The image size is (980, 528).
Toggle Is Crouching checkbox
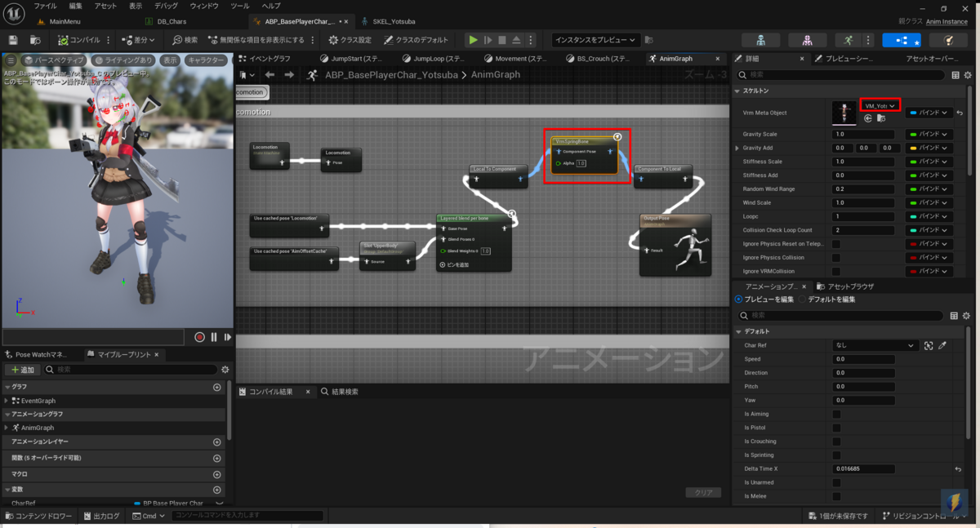(x=836, y=441)
